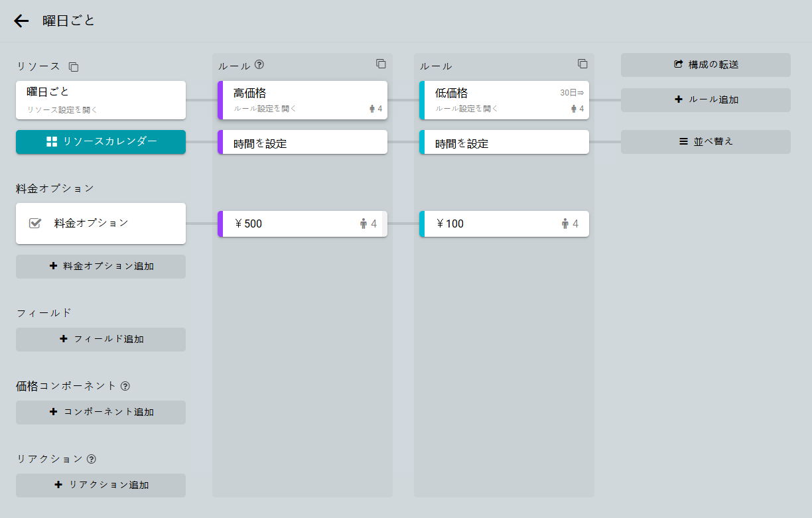Click copy icon next to リソース heading
The image size is (812, 518).
[x=74, y=67]
